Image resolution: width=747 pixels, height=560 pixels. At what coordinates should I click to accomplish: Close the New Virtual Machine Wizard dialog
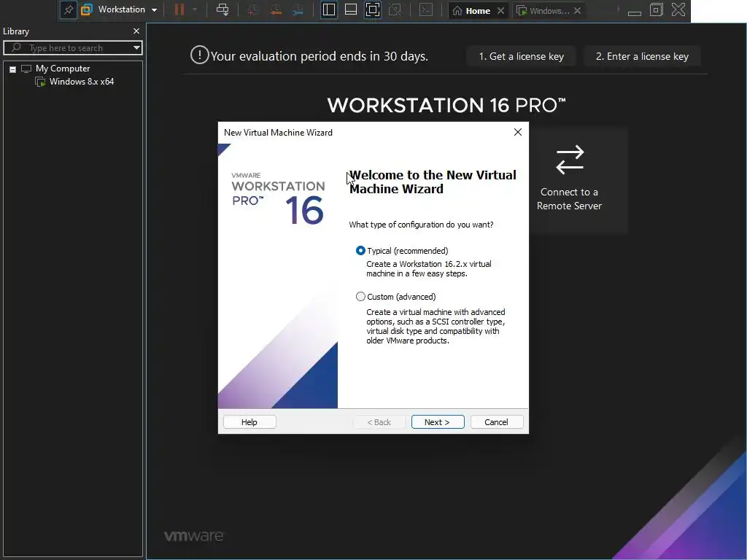click(518, 132)
